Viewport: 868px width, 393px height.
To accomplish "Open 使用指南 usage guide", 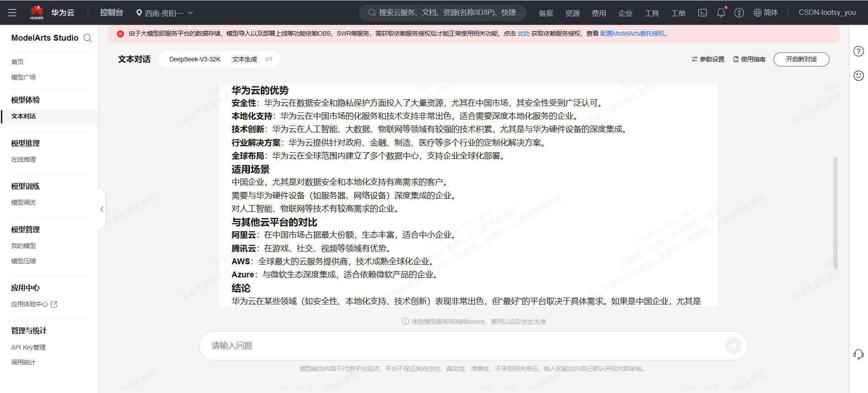I will click(749, 59).
